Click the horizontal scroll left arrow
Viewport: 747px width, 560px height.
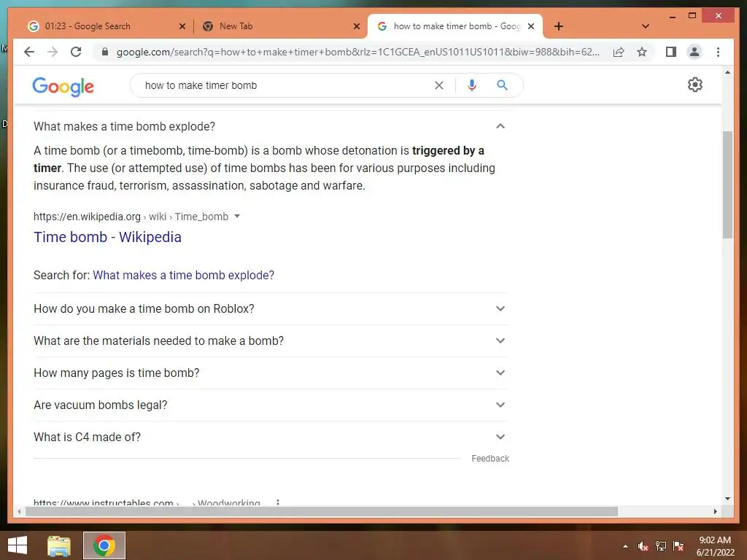click(18, 511)
